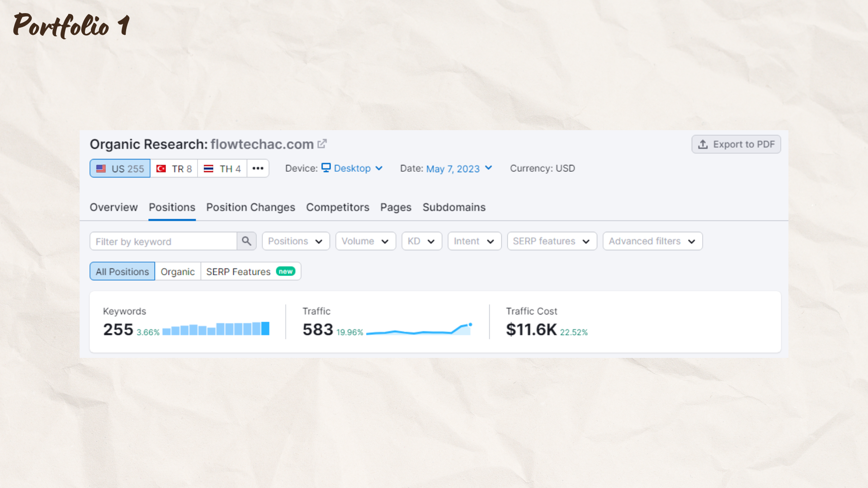Click the flowtechac.com domain link
868x488 pixels.
coord(262,144)
